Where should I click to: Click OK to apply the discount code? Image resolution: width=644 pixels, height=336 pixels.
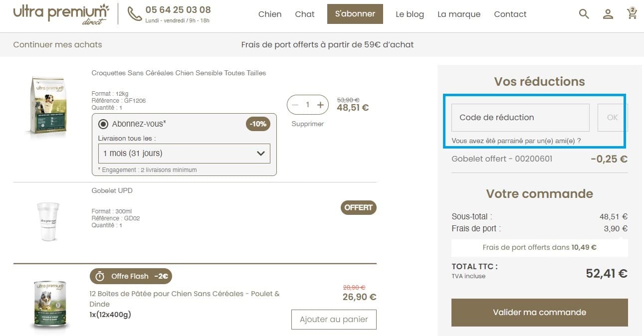click(x=612, y=117)
